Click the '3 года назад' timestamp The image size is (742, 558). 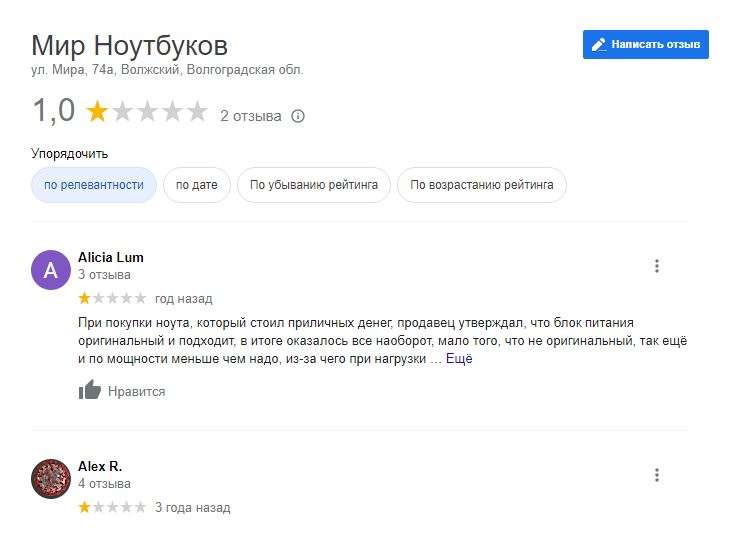tap(193, 508)
